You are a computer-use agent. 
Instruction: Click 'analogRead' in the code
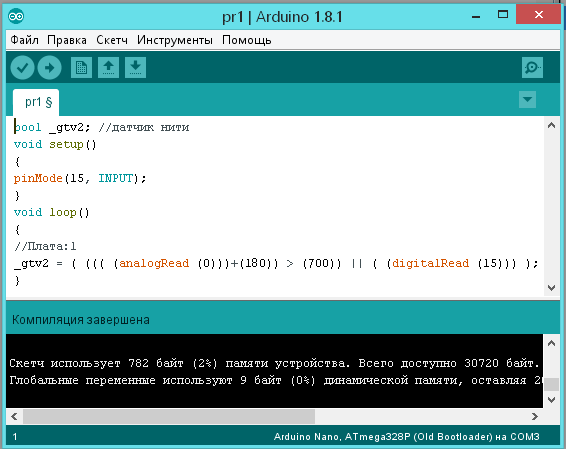154,263
